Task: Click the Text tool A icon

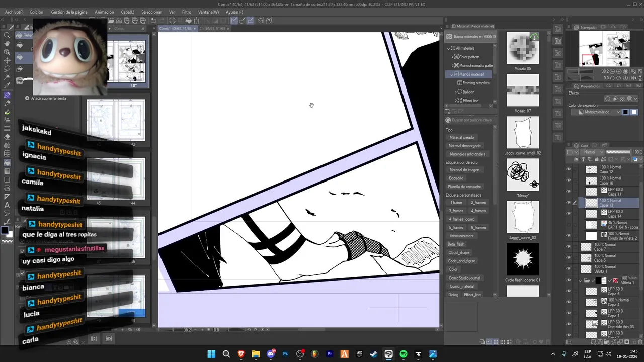Action: 7,205
